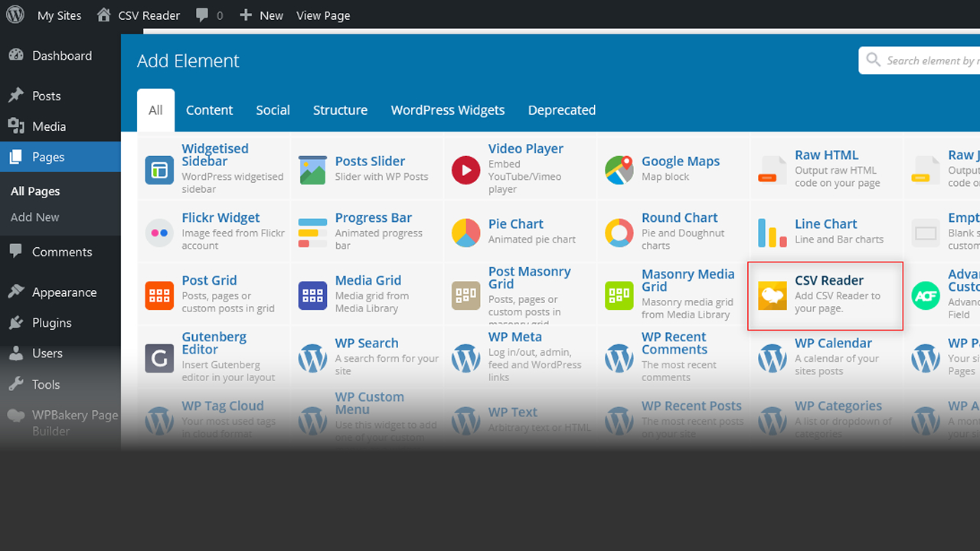Open WPBakery Page Builder menu item

point(60,422)
